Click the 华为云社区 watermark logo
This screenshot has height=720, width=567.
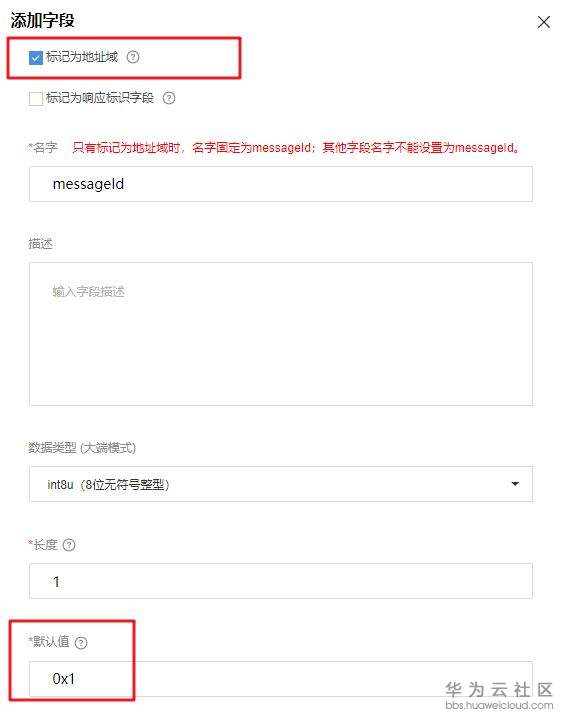[x=499, y=689]
